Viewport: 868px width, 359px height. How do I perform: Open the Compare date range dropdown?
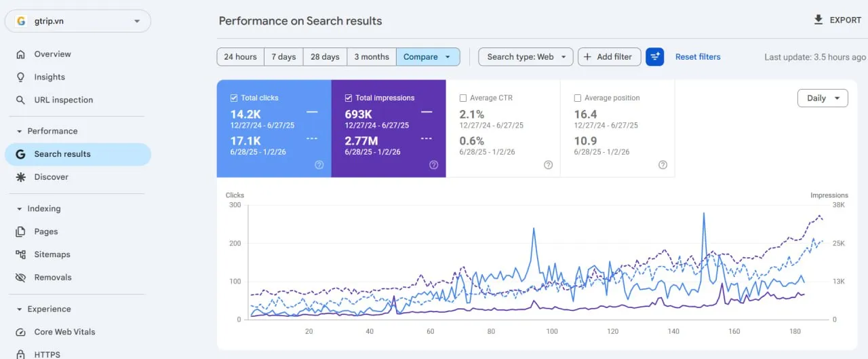428,57
